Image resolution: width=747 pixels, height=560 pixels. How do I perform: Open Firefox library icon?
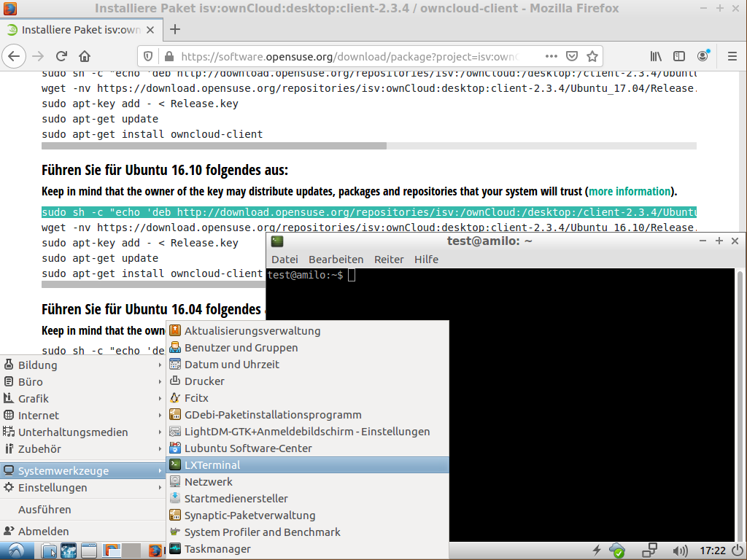[656, 56]
